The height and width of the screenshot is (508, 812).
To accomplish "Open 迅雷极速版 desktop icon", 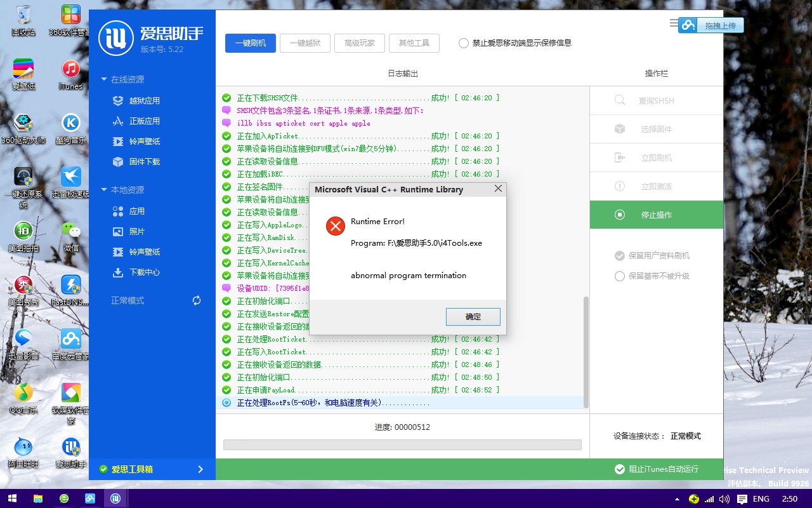I will [70, 182].
